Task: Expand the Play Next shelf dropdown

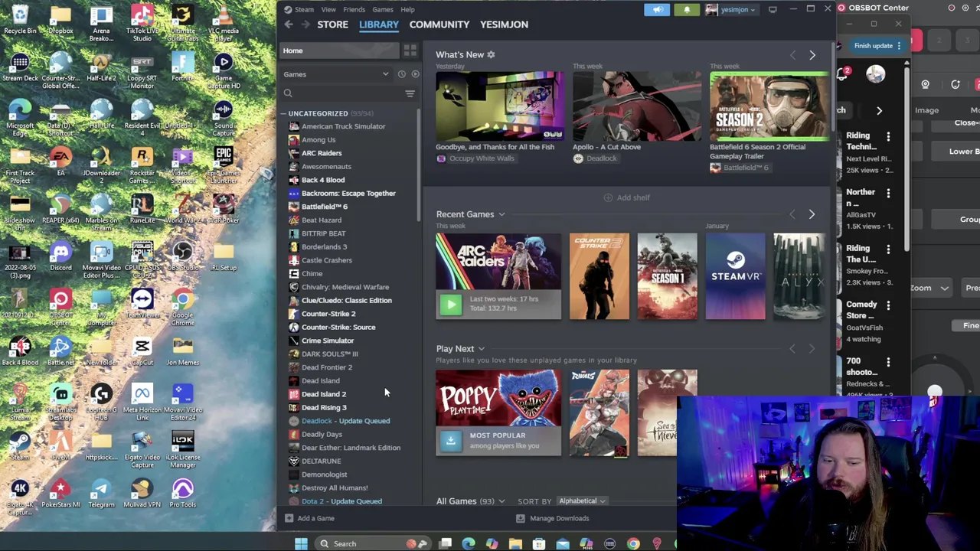Action: pyautogui.click(x=481, y=349)
